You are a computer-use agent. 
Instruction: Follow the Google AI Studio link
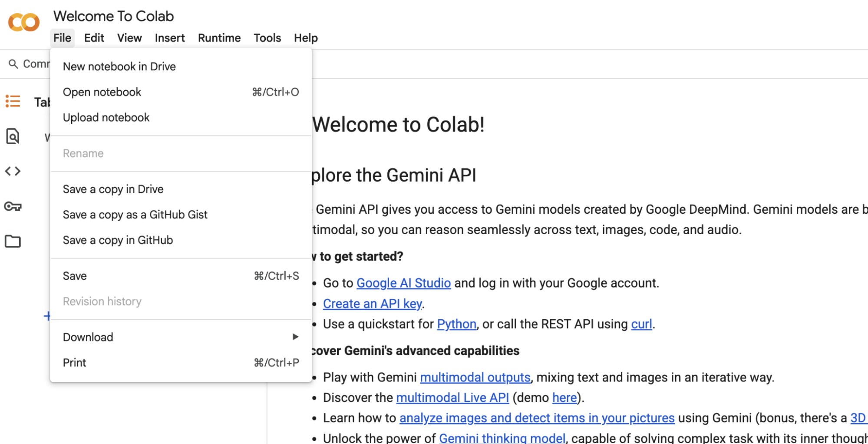click(x=403, y=283)
